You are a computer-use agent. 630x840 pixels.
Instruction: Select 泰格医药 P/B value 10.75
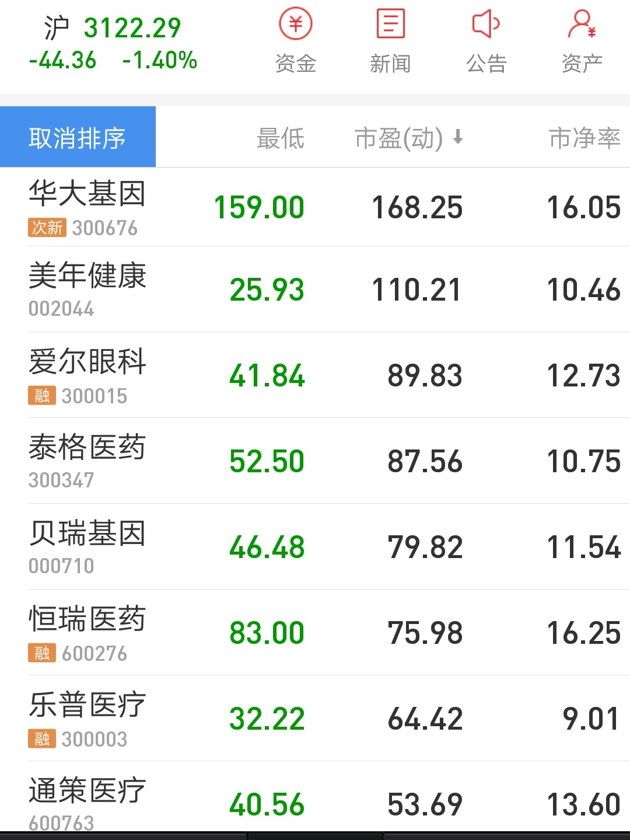[x=584, y=462]
